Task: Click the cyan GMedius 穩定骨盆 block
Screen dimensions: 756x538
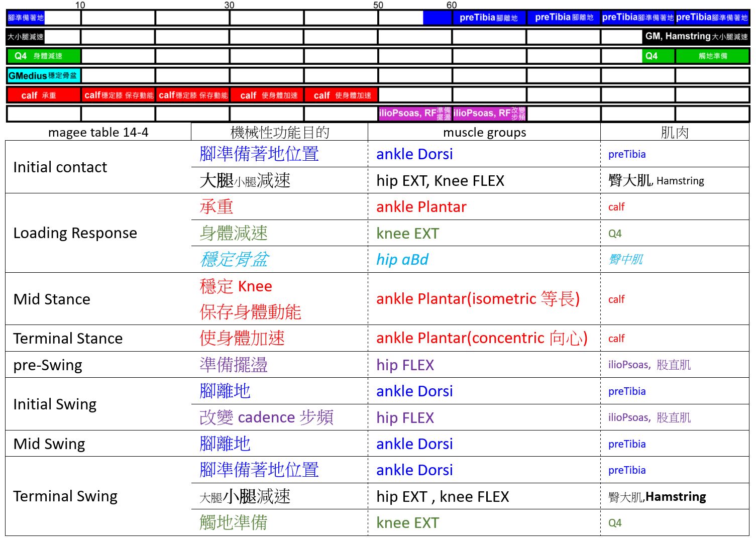Action: tap(43, 76)
